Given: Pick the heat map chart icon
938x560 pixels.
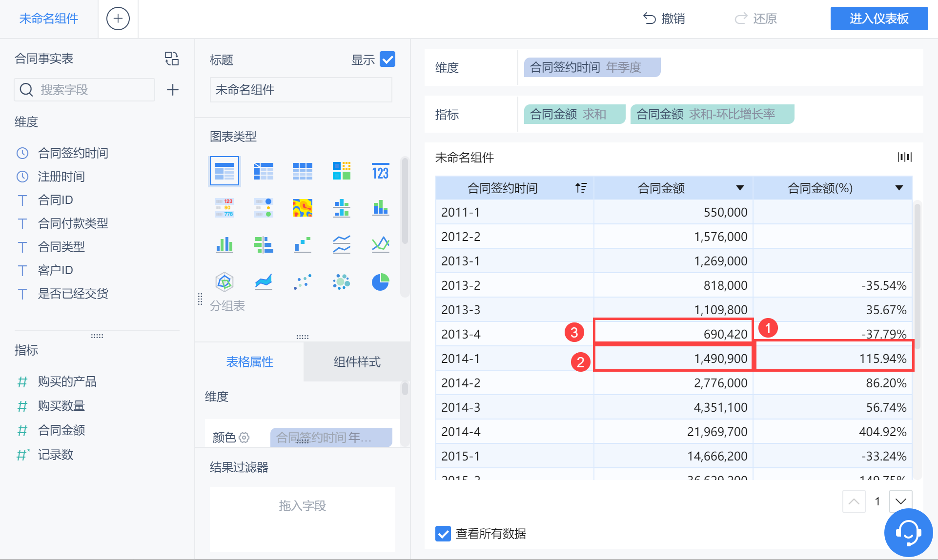Looking at the screenshot, I should (x=303, y=208).
